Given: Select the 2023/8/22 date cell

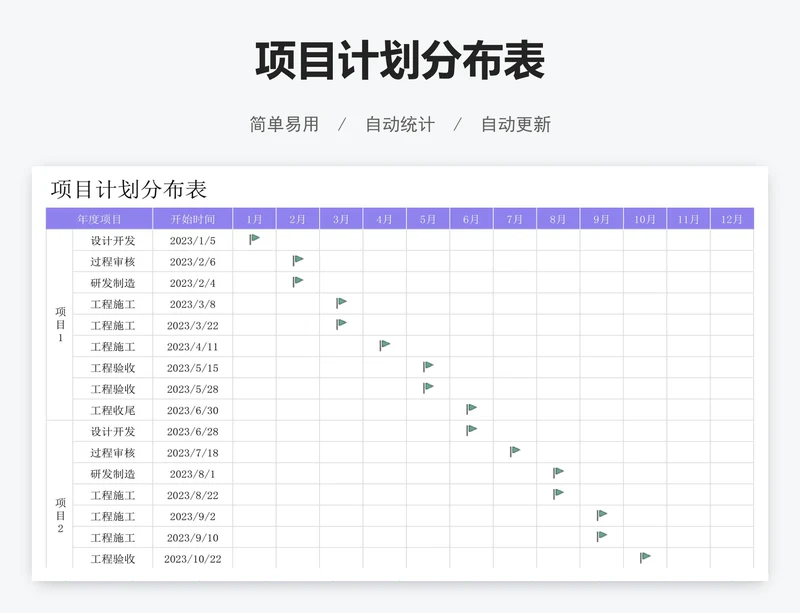Looking at the screenshot, I should [192, 495].
